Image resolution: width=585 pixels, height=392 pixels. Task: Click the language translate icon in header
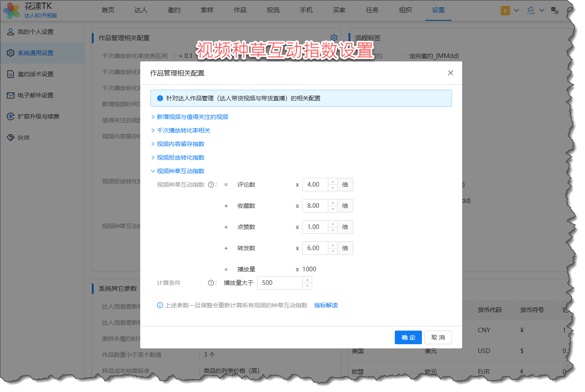[555, 10]
